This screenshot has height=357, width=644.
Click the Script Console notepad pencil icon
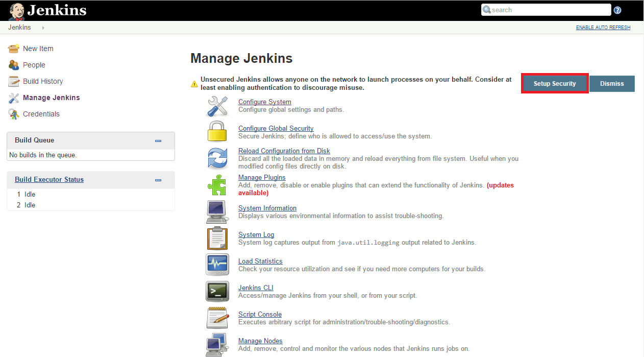(217, 318)
